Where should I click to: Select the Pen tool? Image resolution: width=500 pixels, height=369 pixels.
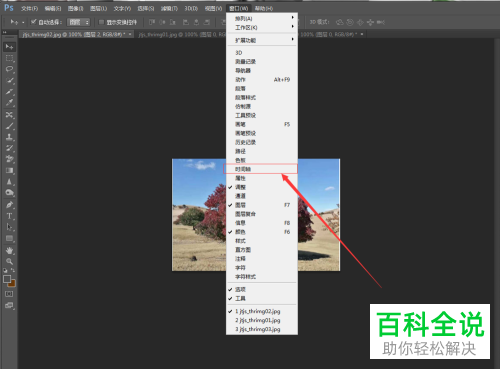click(x=9, y=205)
